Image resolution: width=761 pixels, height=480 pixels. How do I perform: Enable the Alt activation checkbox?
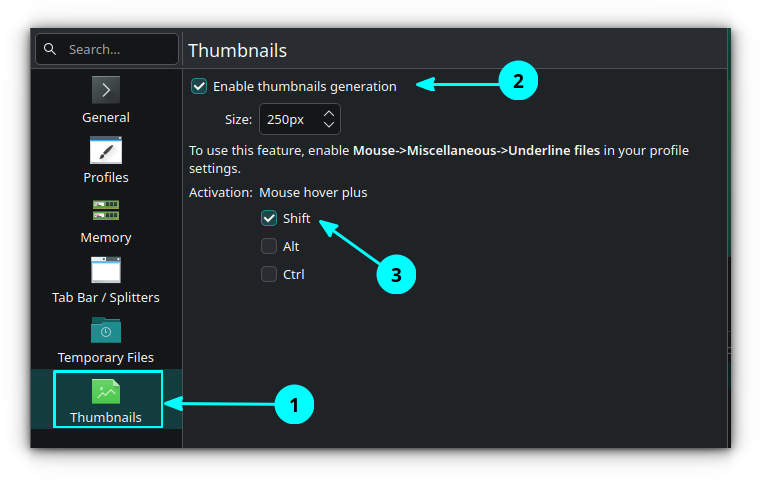pos(269,246)
